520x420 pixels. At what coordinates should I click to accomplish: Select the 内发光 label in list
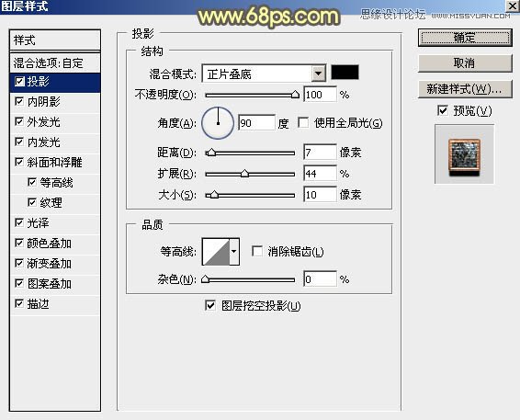click(x=43, y=142)
